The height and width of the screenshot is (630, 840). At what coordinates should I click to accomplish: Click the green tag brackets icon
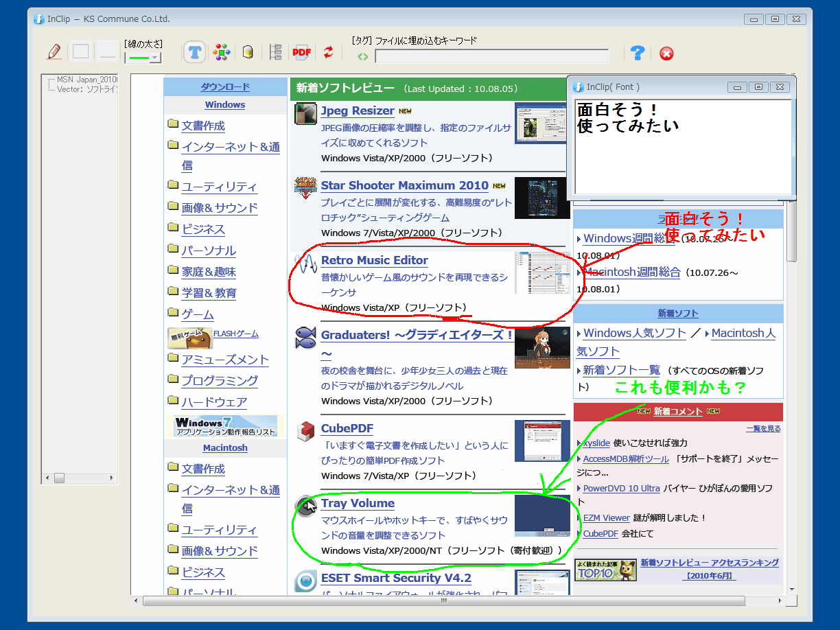[363, 57]
